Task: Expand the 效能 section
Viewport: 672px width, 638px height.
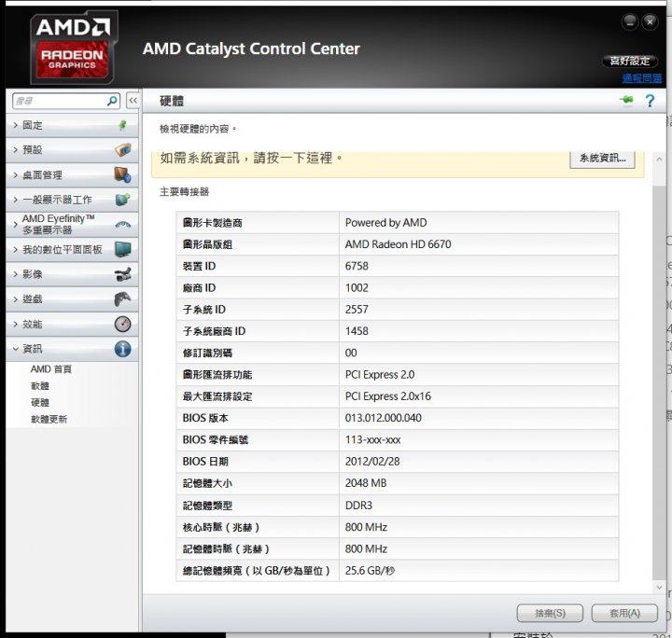Action: point(16,325)
